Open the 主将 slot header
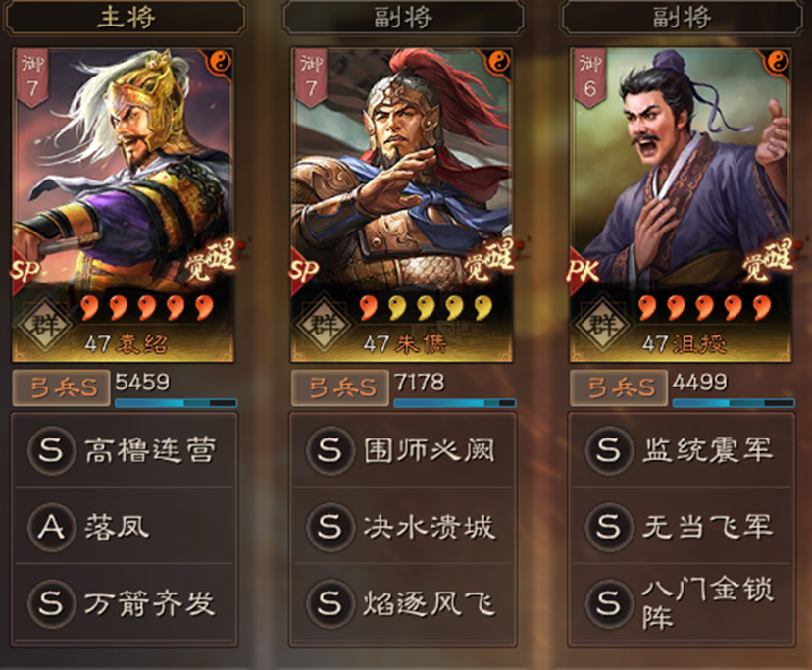Image resolution: width=812 pixels, height=670 pixels. point(125,18)
